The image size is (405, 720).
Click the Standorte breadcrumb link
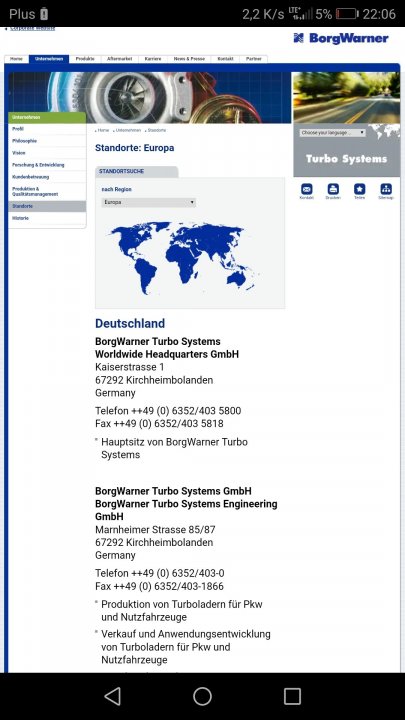(x=156, y=130)
